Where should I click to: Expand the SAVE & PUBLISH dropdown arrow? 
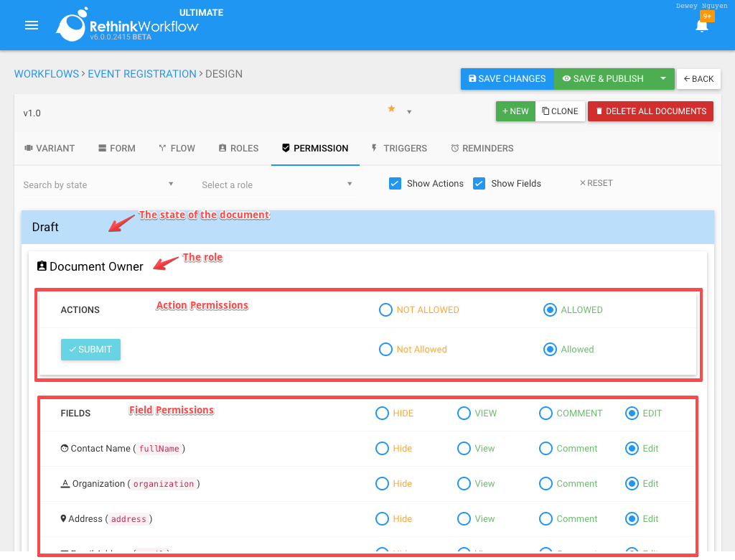pyautogui.click(x=663, y=79)
